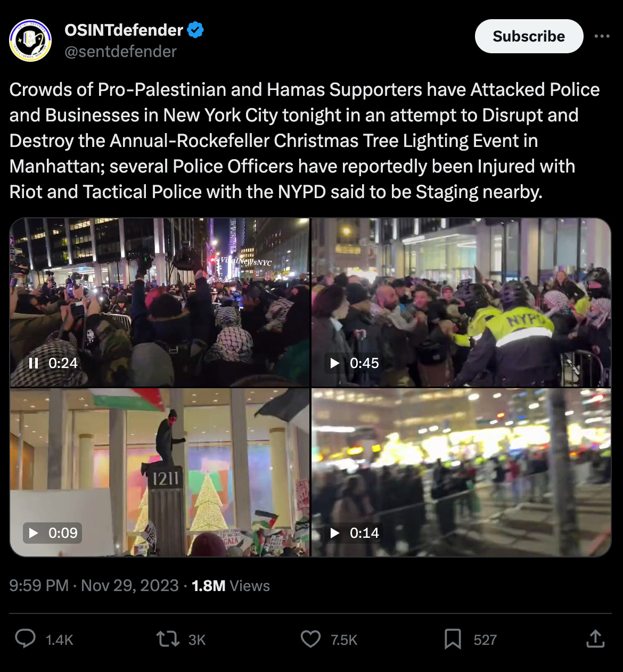Open the @sentdefender handle link
Image resolution: width=623 pixels, height=672 pixels.
tap(120, 52)
